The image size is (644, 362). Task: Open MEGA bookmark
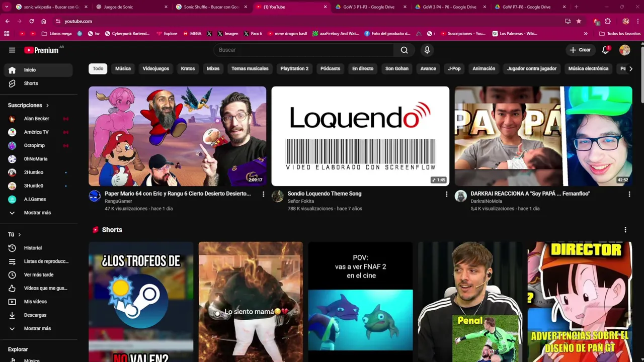(x=192, y=34)
